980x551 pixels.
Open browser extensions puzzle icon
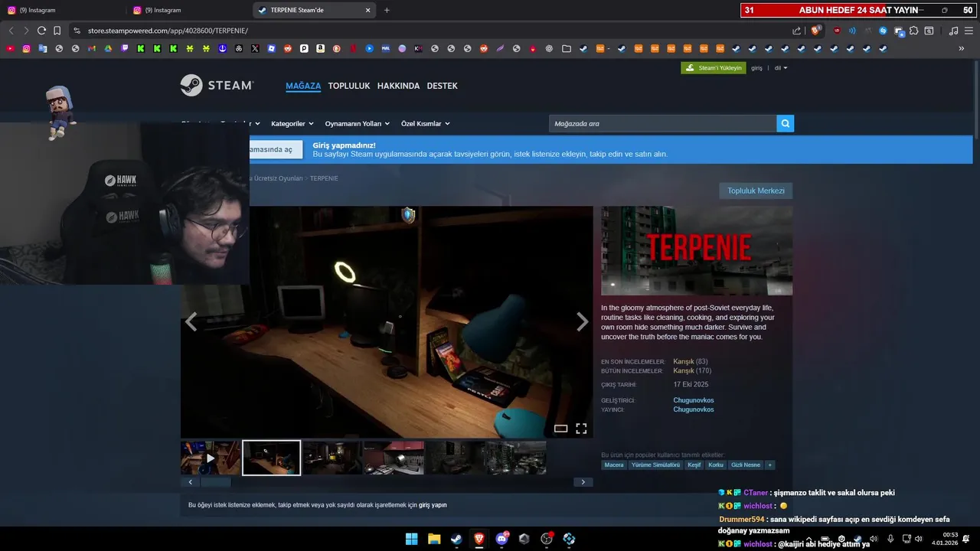tap(913, 31)
